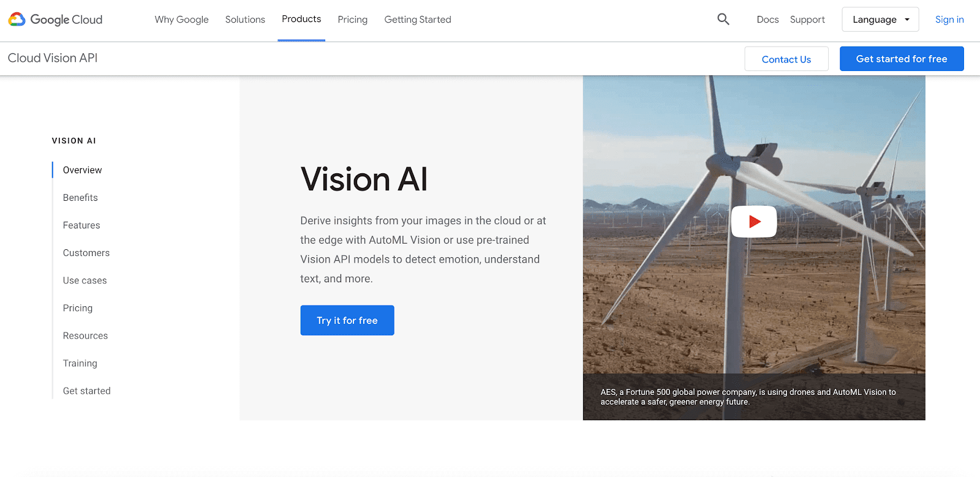The image size is (980, 477).
Task: Open the Docs link
Action: [x=767, y=20]
